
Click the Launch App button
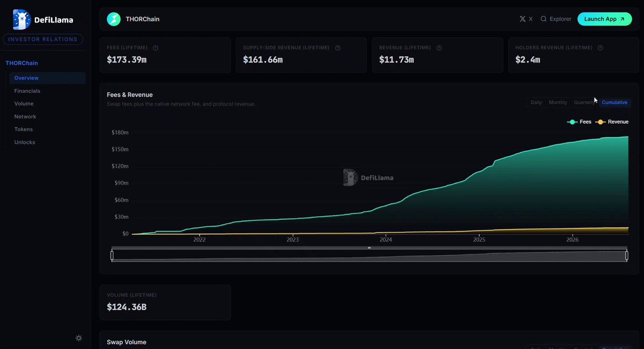605,19
